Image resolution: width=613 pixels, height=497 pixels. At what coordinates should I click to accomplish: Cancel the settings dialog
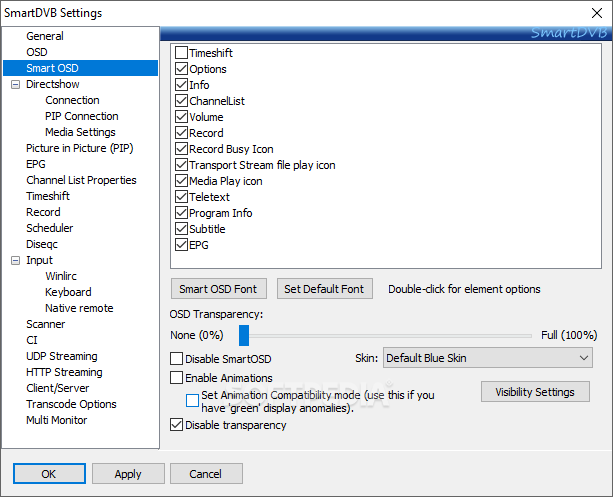pos(206,474)
